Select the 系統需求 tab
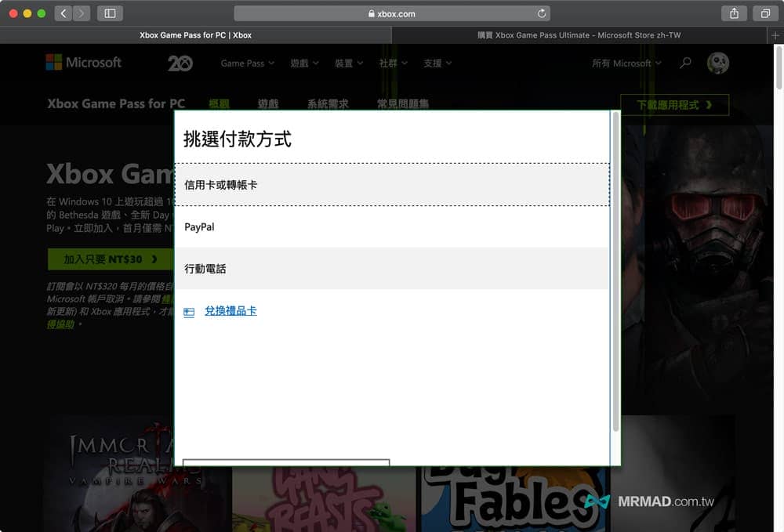The image size is (784, 532). coord(328,104)
